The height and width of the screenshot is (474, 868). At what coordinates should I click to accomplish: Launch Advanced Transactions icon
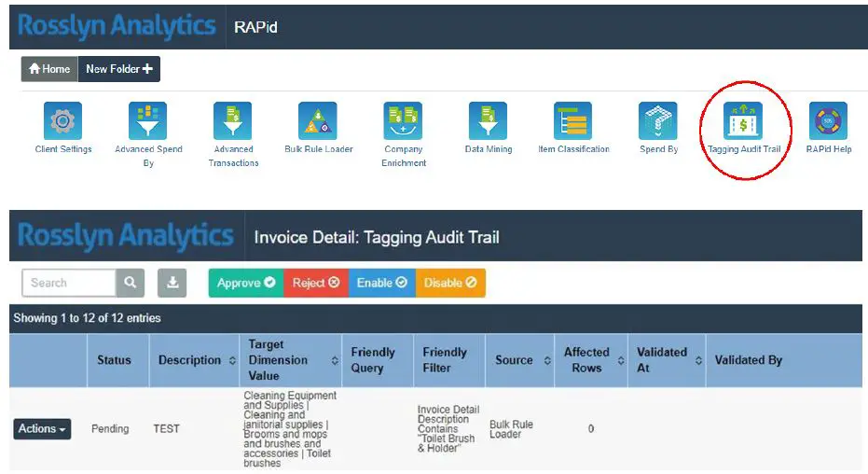(233, 120)
